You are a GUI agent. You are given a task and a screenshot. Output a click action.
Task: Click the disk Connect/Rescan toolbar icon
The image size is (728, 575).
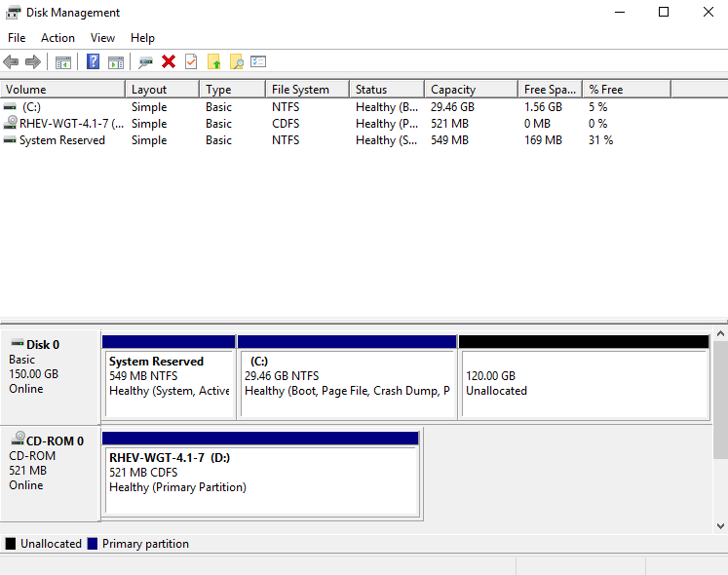point(145,62)
